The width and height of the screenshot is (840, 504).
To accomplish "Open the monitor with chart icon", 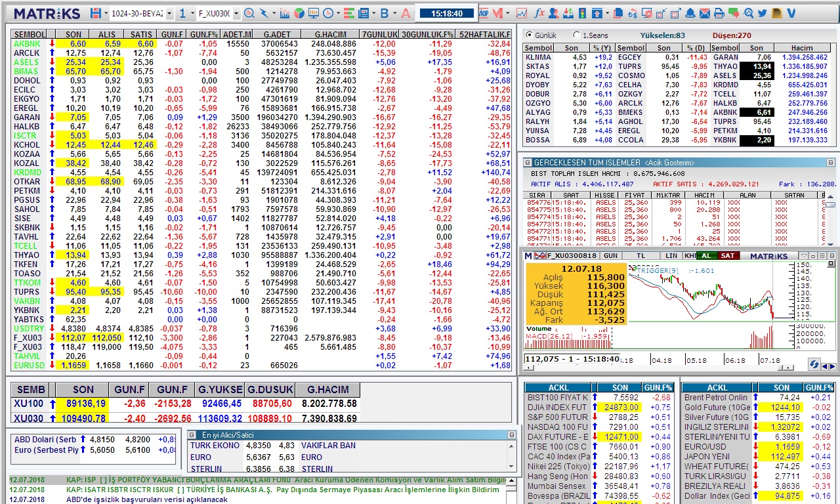I will coord(314,13).
